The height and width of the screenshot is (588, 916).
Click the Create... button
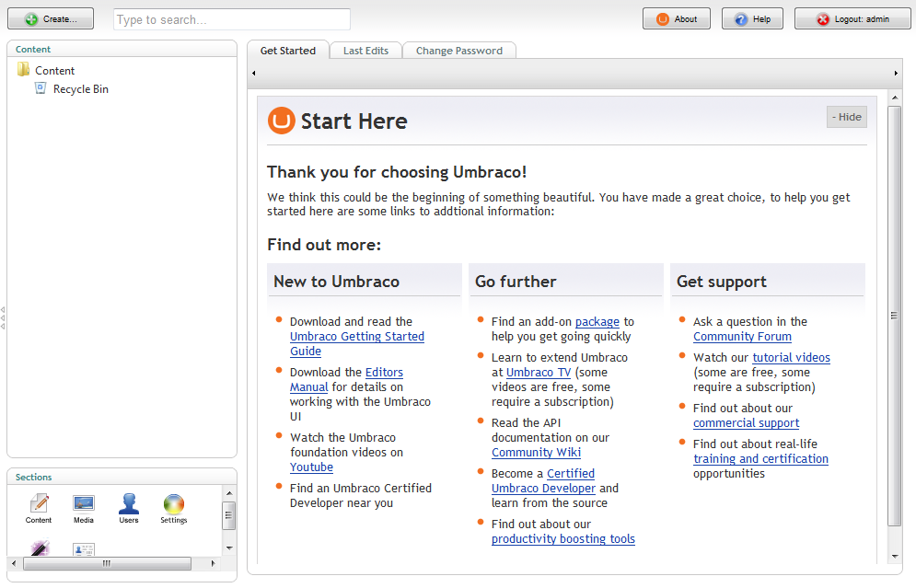click(x=51, y=18)
